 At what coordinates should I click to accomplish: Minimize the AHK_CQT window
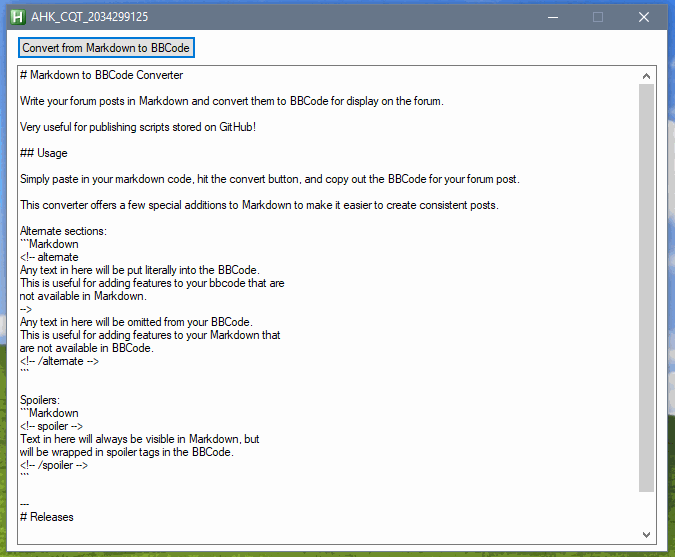point(553,17)
